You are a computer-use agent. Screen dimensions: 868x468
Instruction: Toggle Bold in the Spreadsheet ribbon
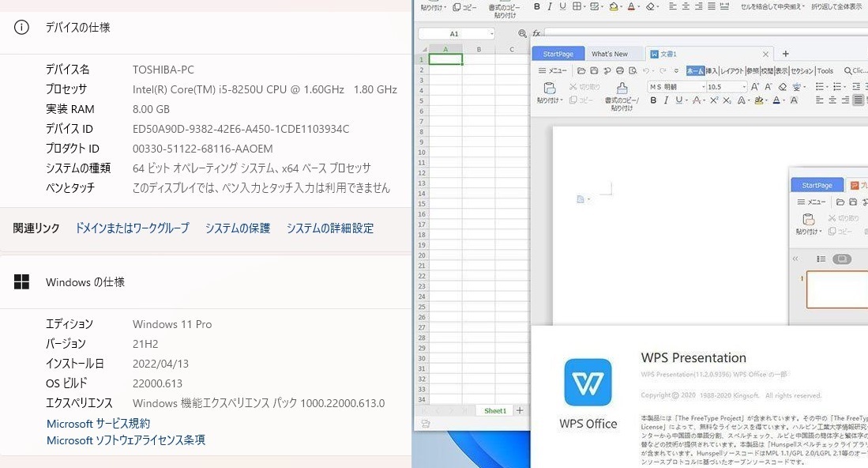[537, 6]
